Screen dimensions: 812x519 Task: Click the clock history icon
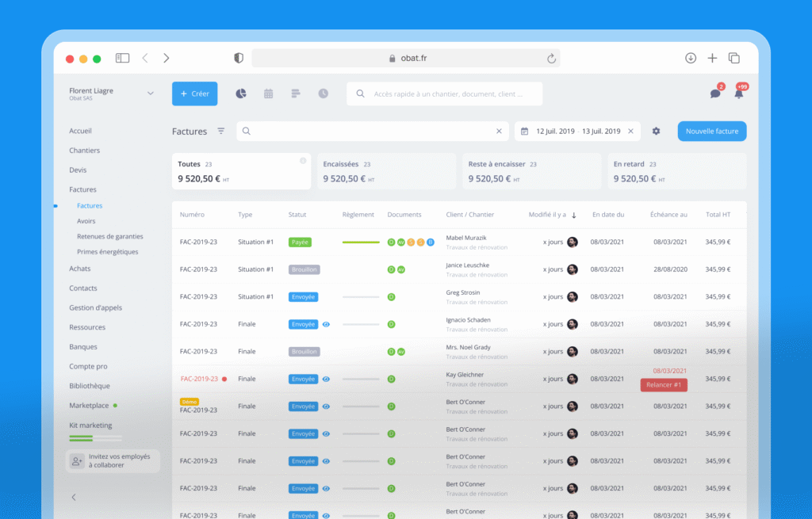pyautogui.click(x=324, y=93)
